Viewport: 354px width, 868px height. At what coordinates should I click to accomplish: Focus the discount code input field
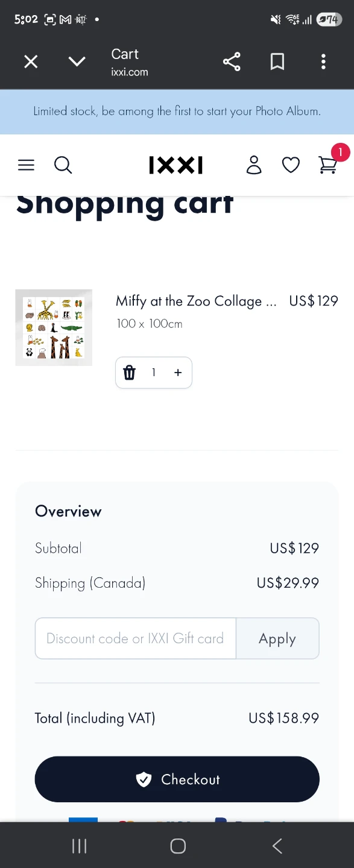(x=136, y=638)
